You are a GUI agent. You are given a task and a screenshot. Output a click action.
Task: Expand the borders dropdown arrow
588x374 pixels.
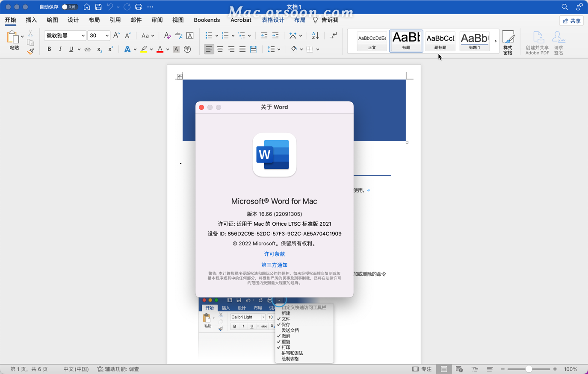coord(318,49)
